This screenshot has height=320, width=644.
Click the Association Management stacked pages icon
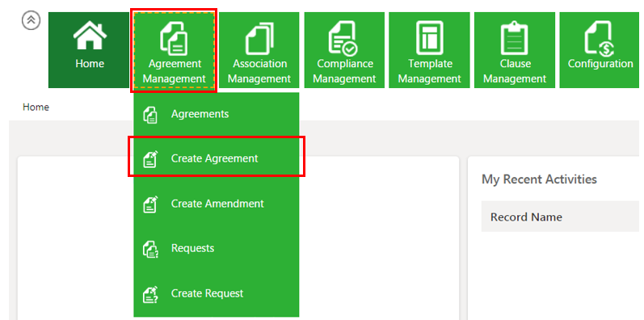(x=259, y=39)
